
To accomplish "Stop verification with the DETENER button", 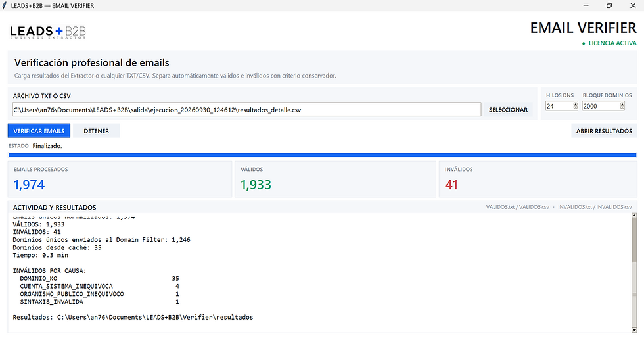I will [x=97, y=131].
